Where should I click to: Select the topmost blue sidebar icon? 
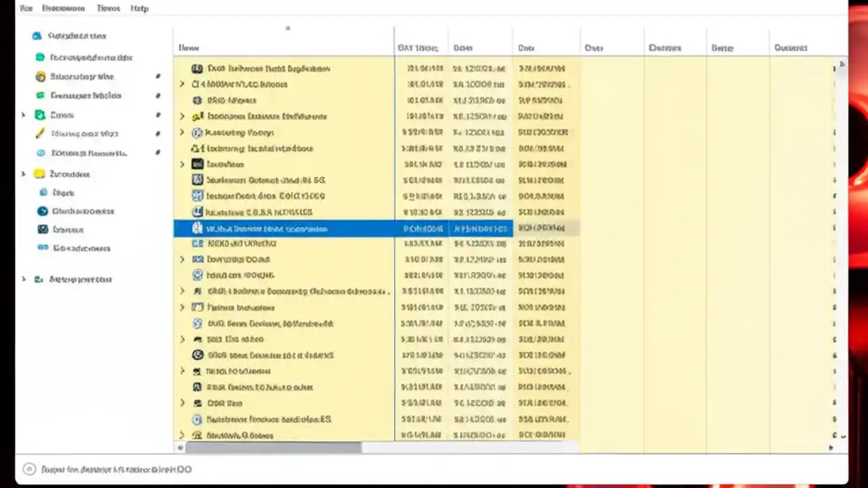pos(37,35)
